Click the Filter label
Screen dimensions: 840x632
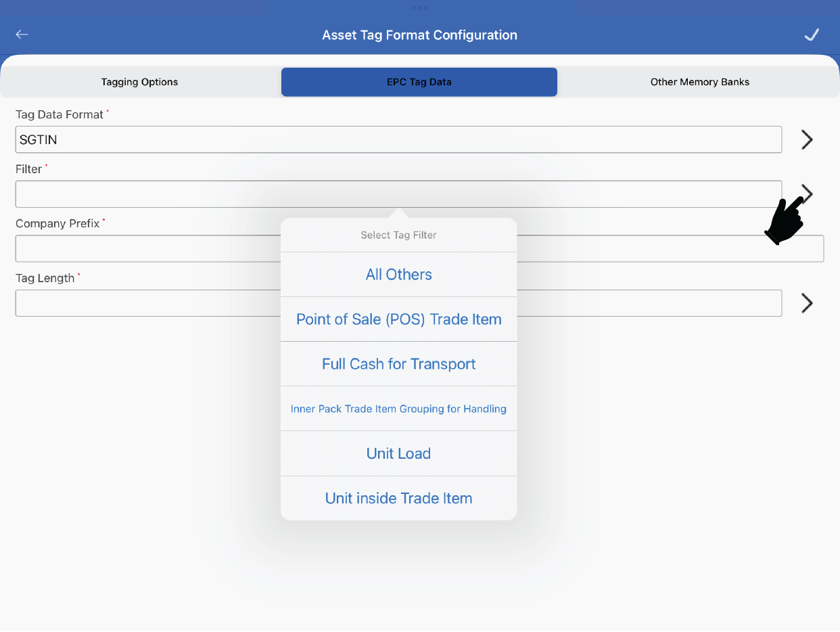pyautogui.click(x=28, y=169)
